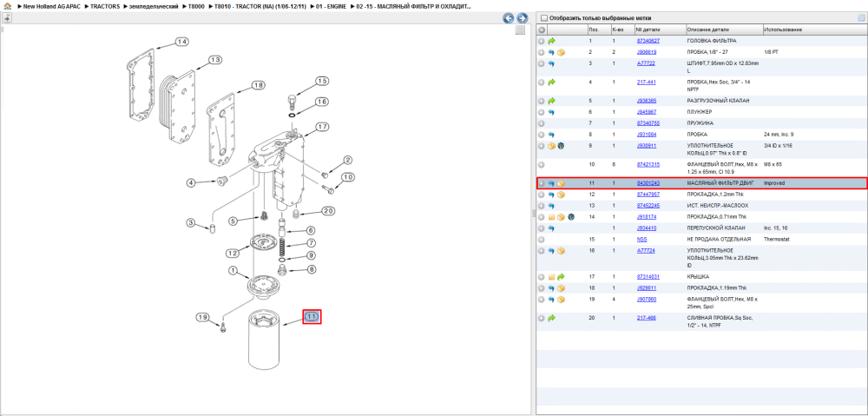868x416 pixels.
Task: Click description 'ГОЛОВКА ФИЛЬТРА'
Action: pos(712,41)
